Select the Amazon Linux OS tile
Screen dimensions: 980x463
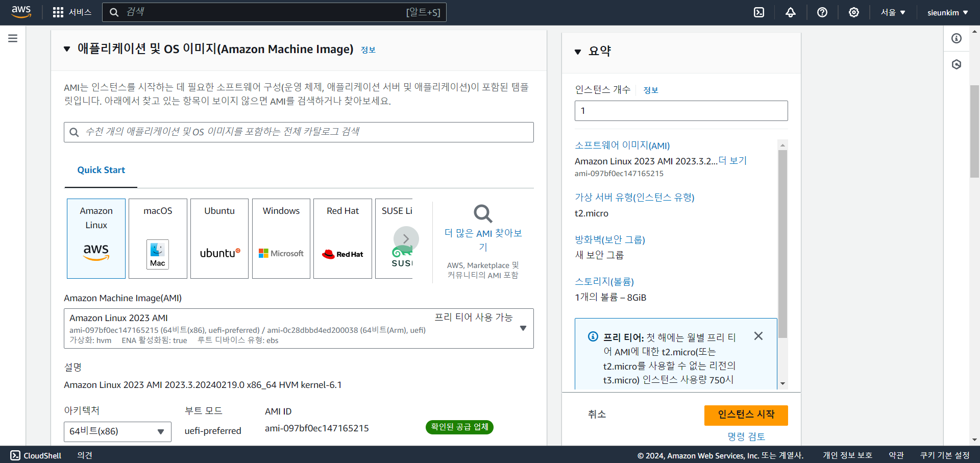[x=96, y=238]
